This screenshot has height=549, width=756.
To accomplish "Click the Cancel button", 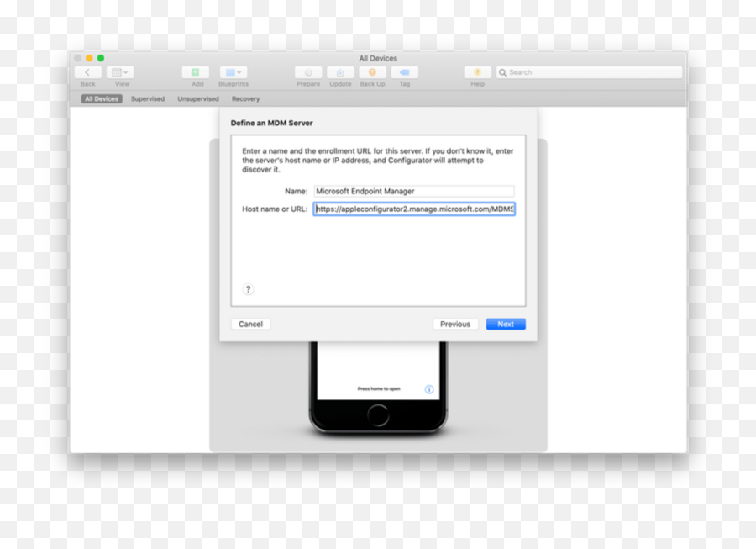I will [x=250, y=325].
